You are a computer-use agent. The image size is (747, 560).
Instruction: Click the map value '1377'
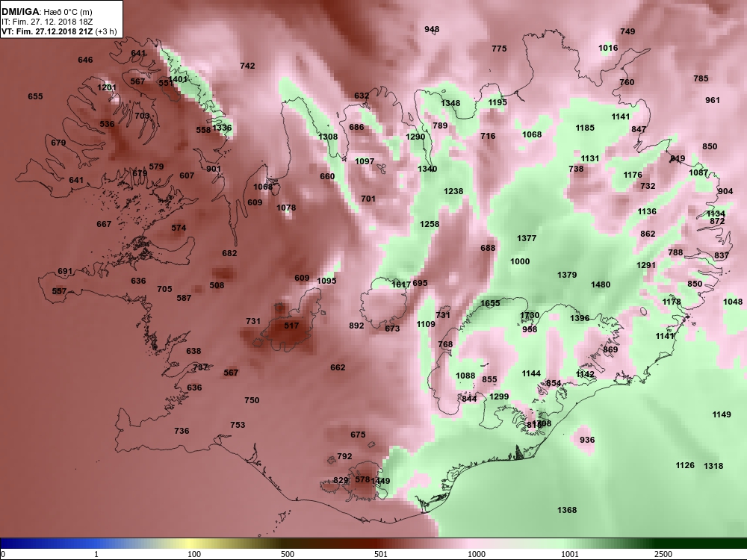[527, 238]
